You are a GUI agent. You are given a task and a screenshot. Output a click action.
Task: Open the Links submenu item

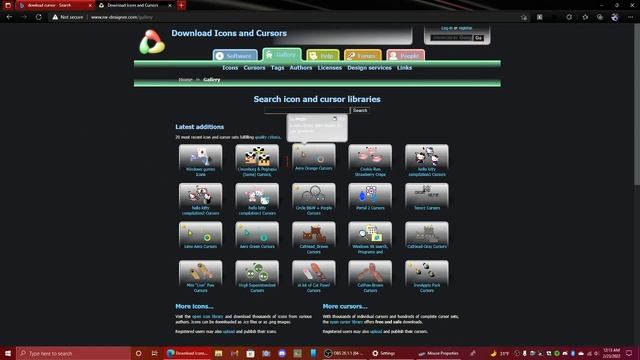(x=404, y=68)
